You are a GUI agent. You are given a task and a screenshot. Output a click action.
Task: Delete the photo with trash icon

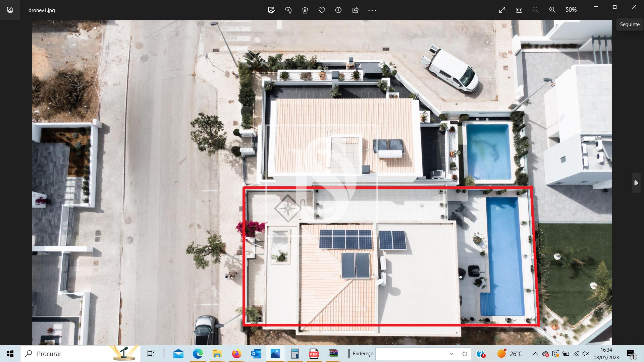305,10
